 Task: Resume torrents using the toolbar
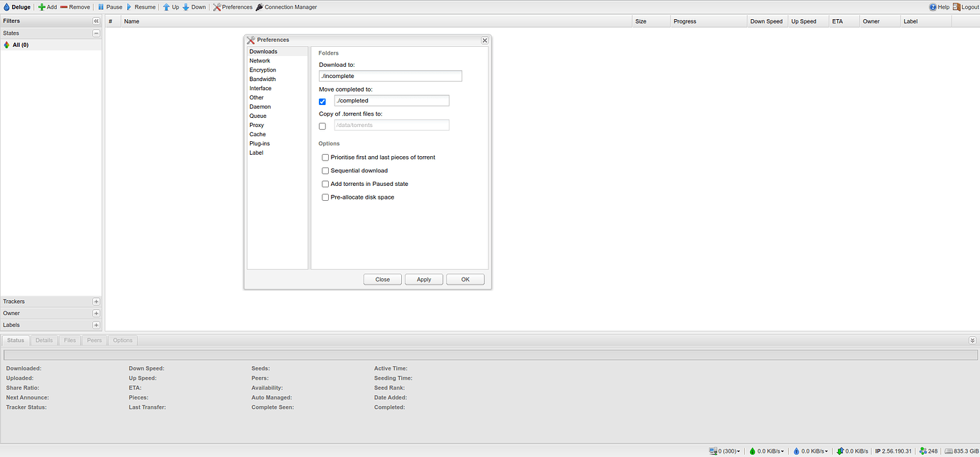point(141,6)
